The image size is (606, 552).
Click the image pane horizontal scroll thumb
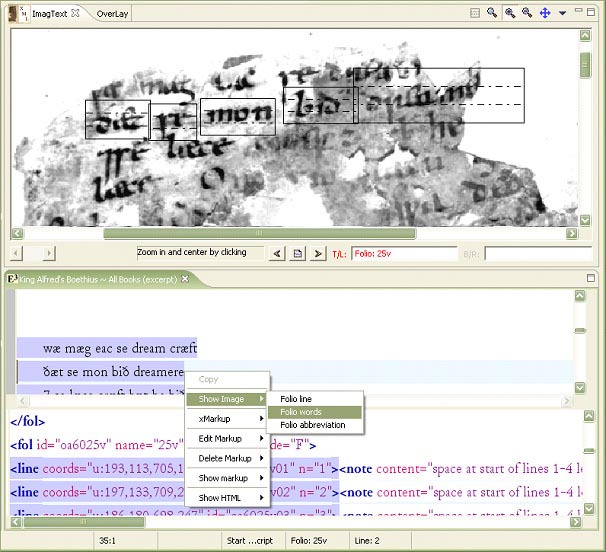259,233
